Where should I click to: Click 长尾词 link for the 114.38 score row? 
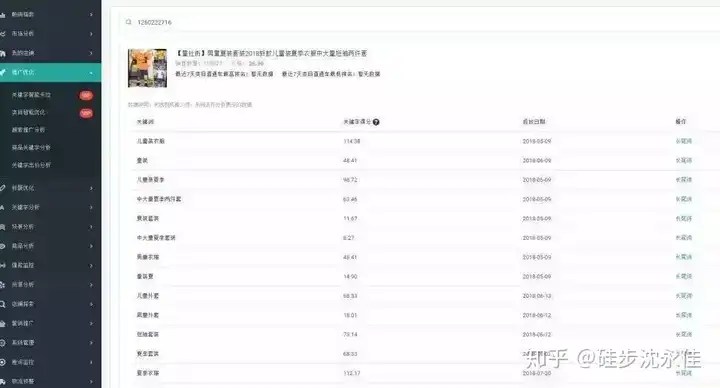tap(684, 141)
